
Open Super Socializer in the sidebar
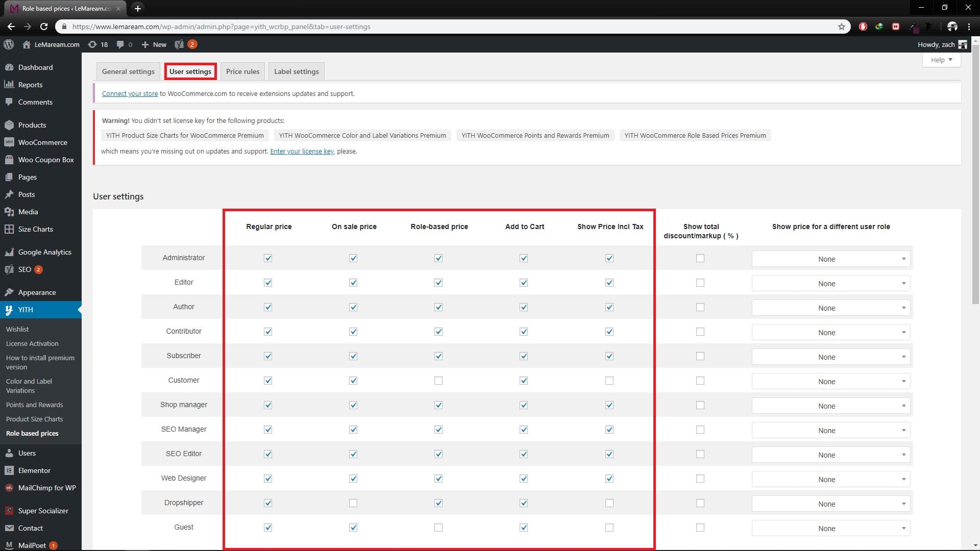pos(43,511)
